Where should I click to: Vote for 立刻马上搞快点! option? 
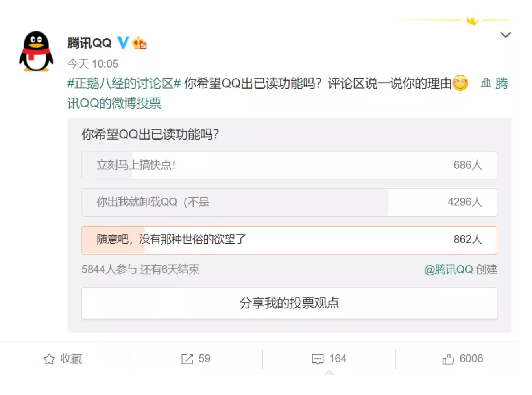coord(289,165)
